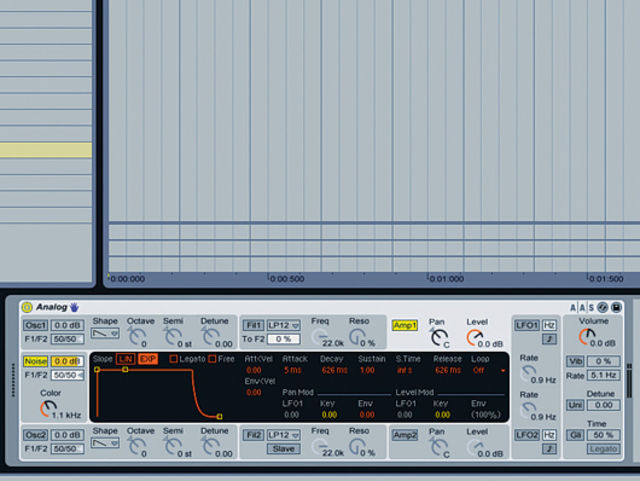Screen dimensions: 640x481
Task: Toggle the Analog device activator power icon
Action: pyautogui.click(x=27, y=307)
